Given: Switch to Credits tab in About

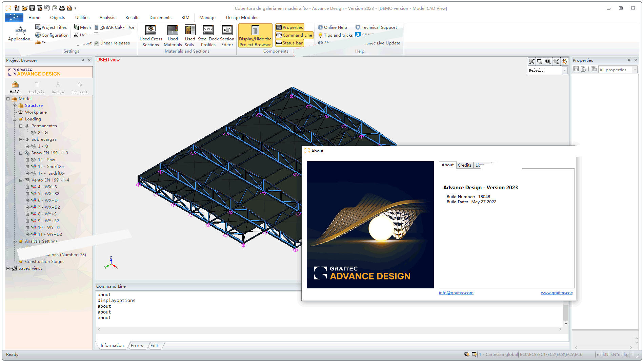Looking at the screenshot, I should tap(464, 165).
